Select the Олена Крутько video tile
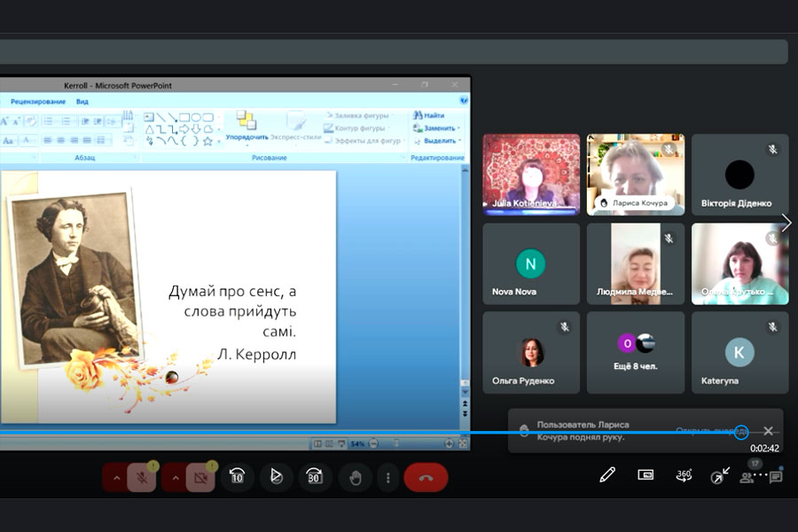This screenshot has width=798, height=532. [740, 263]
